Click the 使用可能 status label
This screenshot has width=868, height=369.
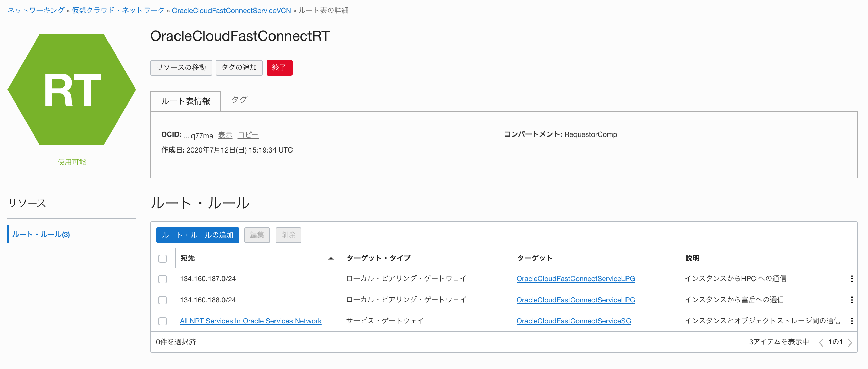pos(71,162)
